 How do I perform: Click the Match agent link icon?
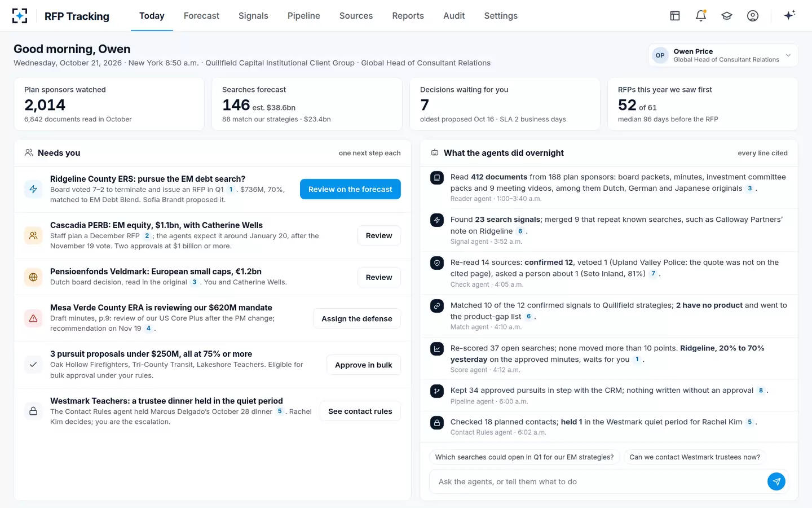tap(437, 306)
